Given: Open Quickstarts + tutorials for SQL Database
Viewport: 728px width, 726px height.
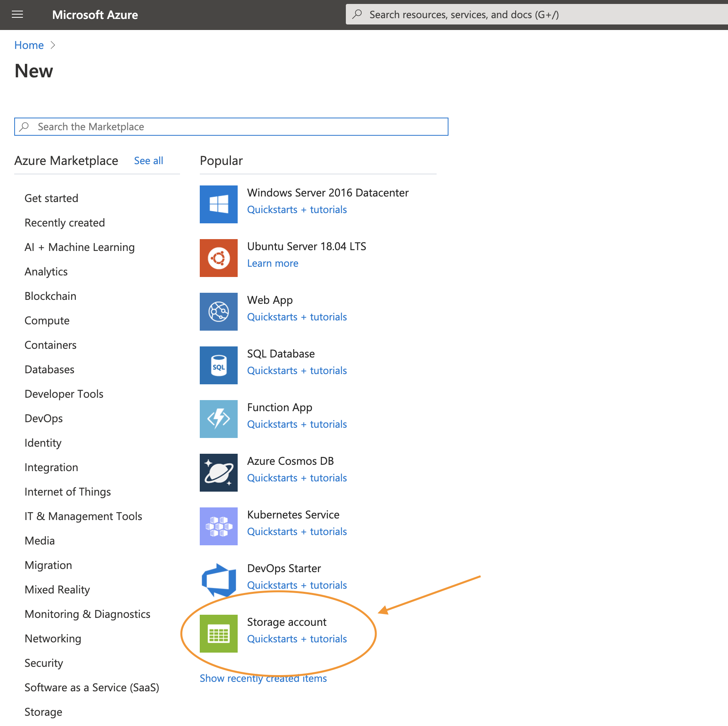Looking at the screenshot, I should pos(297,370).
